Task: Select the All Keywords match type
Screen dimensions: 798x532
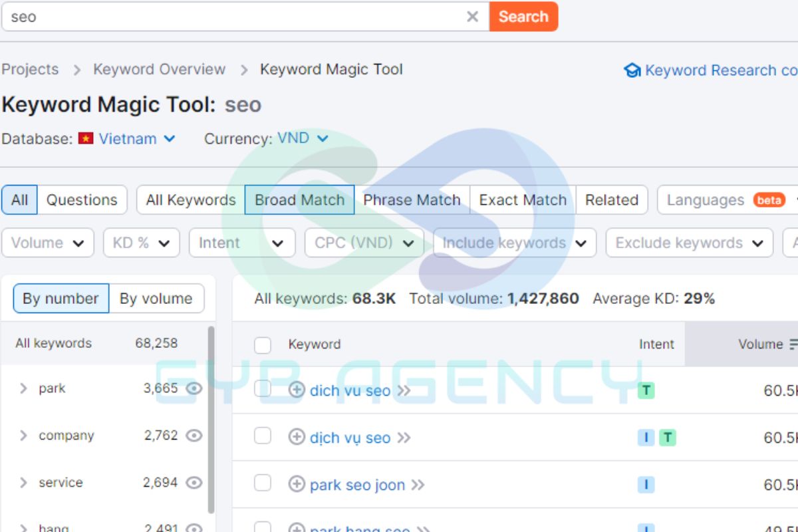Action: (x=191, y=199)
